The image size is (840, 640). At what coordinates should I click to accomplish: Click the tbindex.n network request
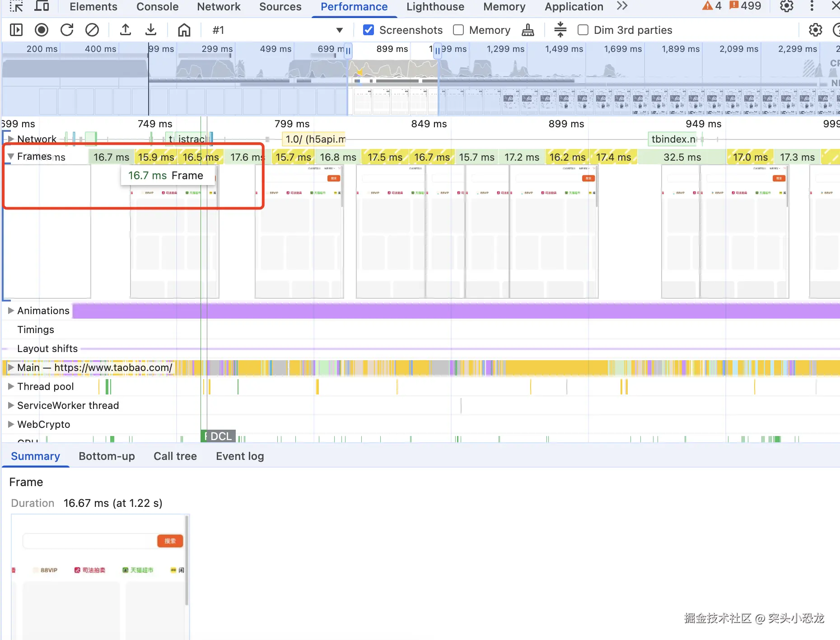(672, 139)
